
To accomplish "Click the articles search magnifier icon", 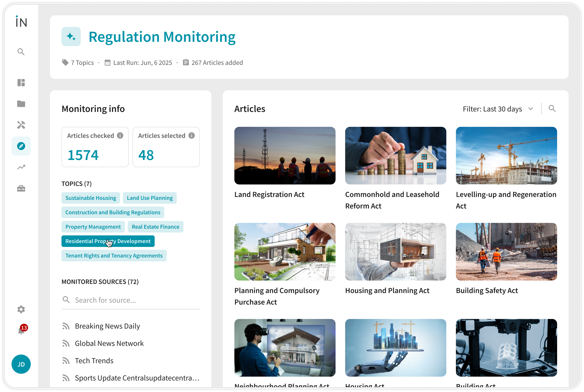I will (552, 109).
